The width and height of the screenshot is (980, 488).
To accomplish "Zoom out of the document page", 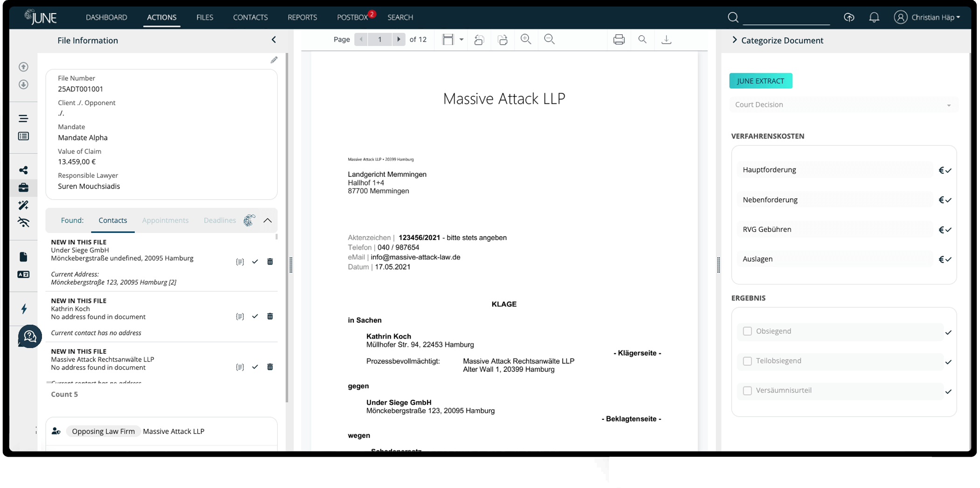I will click(x=549, y=40).
